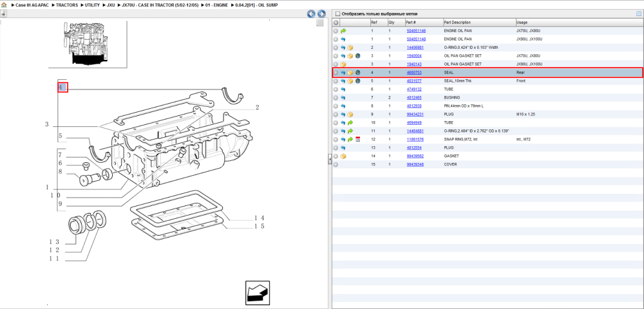This screenshot has width=644, height=309.
Task: Collapse the parts panel using the splitter handle
Action: coord(329,159)
